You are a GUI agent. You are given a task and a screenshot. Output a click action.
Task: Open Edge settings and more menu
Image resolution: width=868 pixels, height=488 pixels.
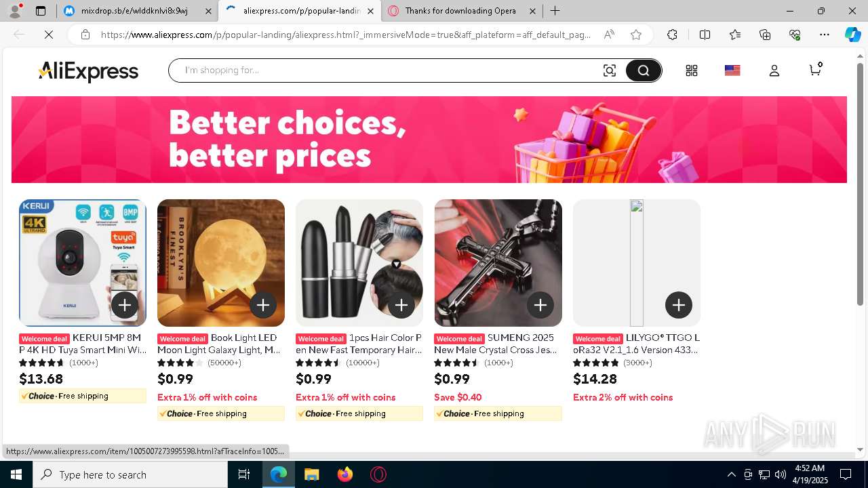click(825, 35)
